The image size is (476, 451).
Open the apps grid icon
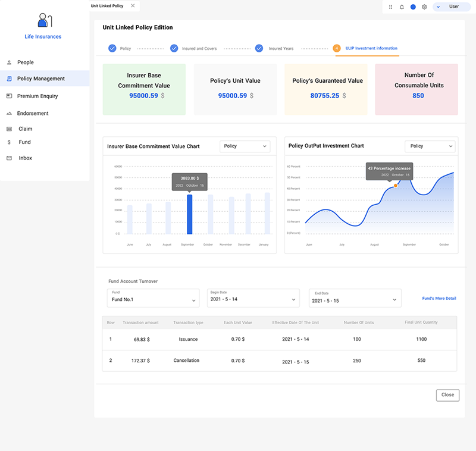point(390,7)
